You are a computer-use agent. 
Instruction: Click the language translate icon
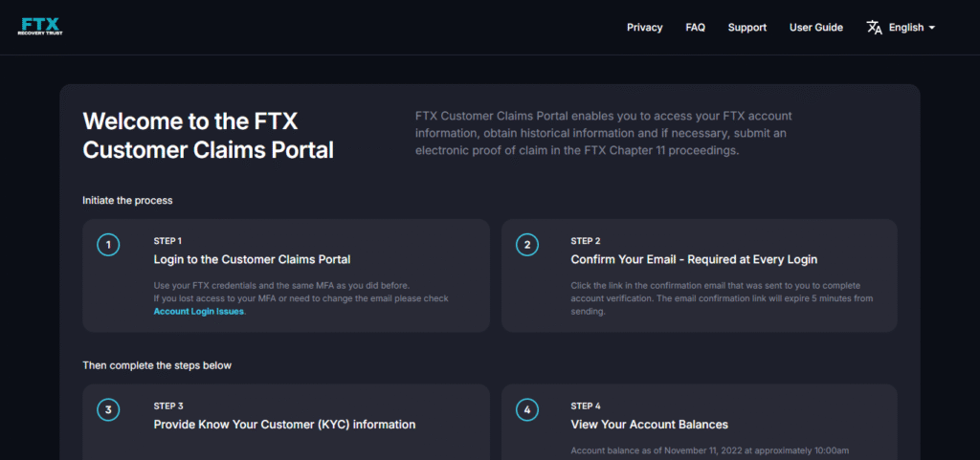click(x=874, y=28)
